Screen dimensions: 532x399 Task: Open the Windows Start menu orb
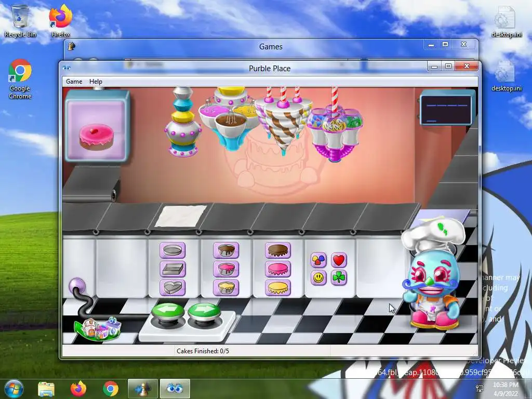click(x=14, y=389)
